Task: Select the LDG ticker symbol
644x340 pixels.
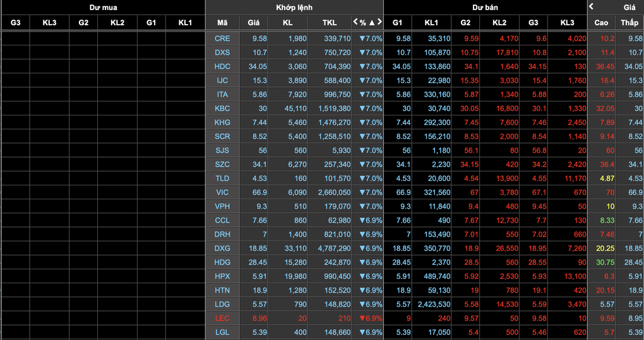Action: coord(222,304)
